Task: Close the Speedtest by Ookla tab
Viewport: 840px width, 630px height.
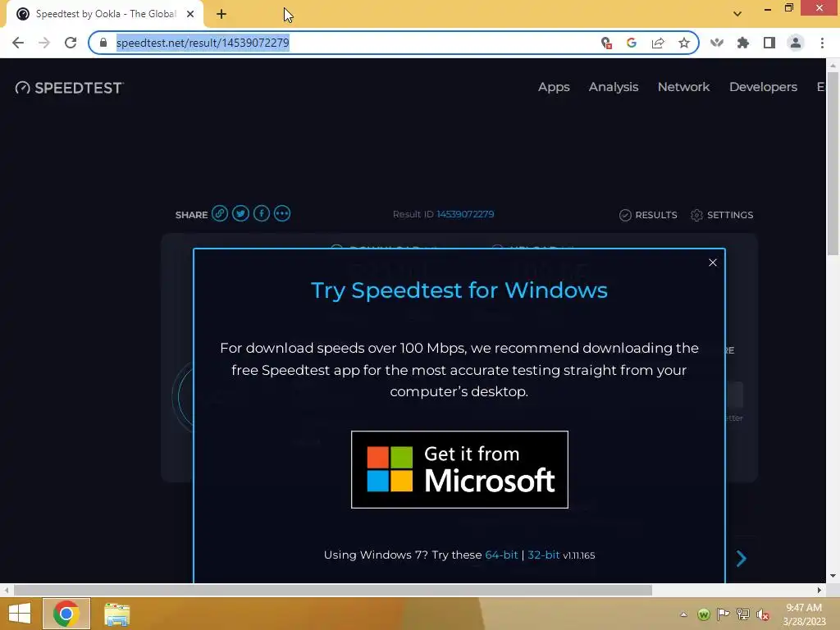Action: [x=190, y=15]
